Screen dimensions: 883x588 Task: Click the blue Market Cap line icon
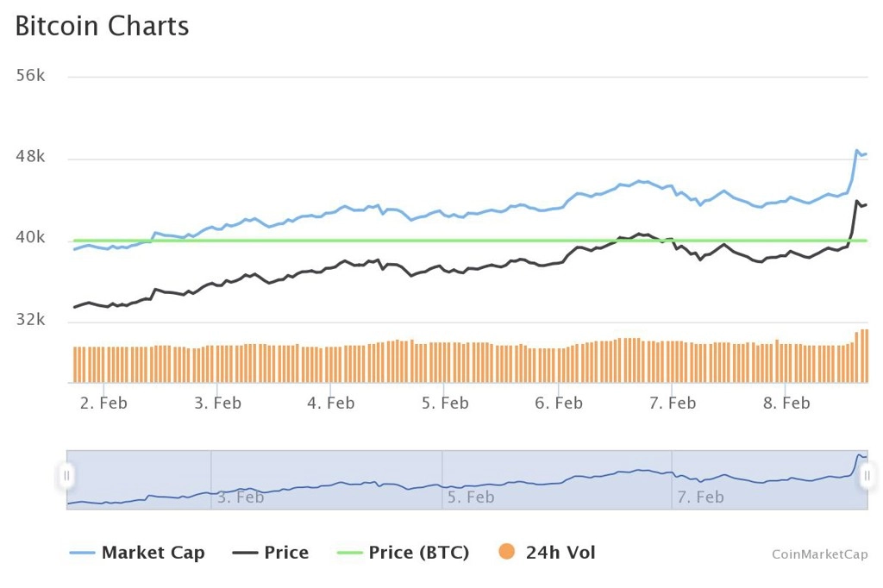(x=82, y=553)
